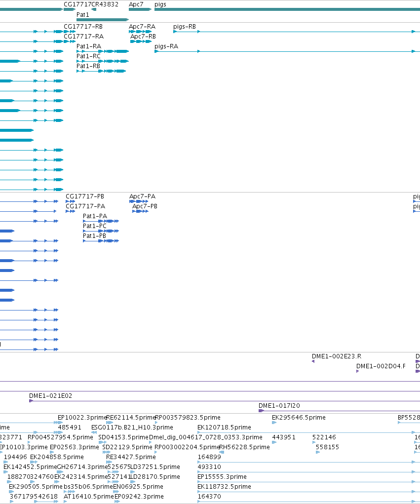
Task: Select the 485491 feature label
Action: [70, 427]
